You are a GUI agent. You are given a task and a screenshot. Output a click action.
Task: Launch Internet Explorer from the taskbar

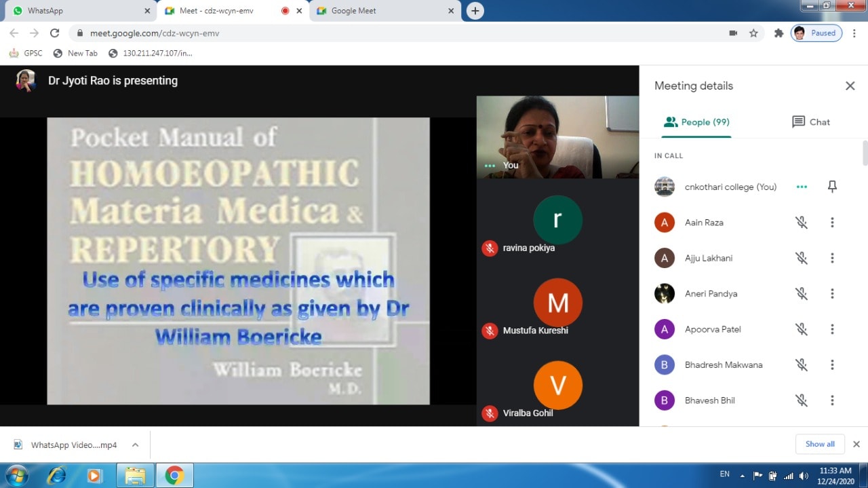(x=56, y=476)
